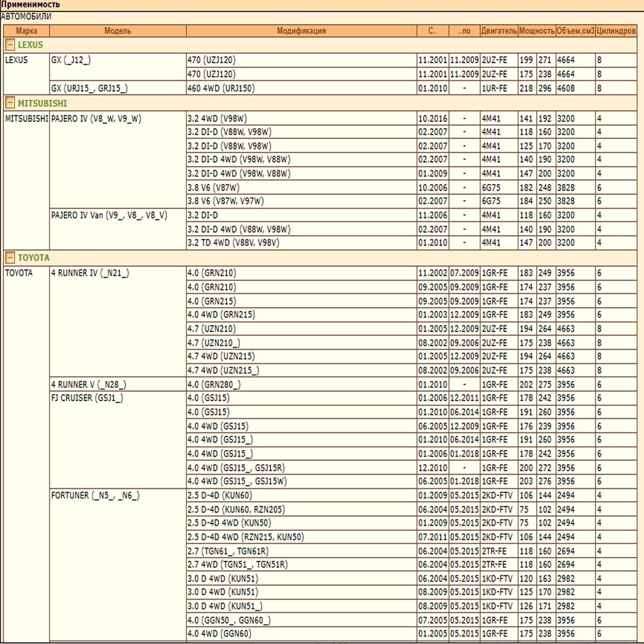
Task: Select the 4 RUNNER V (_N28_) model
Action: 89,384
